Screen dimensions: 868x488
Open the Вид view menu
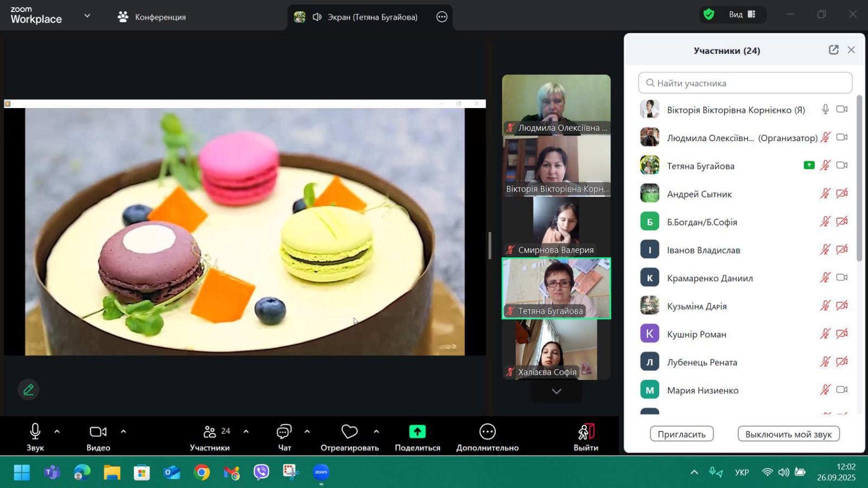click(742, 15)
